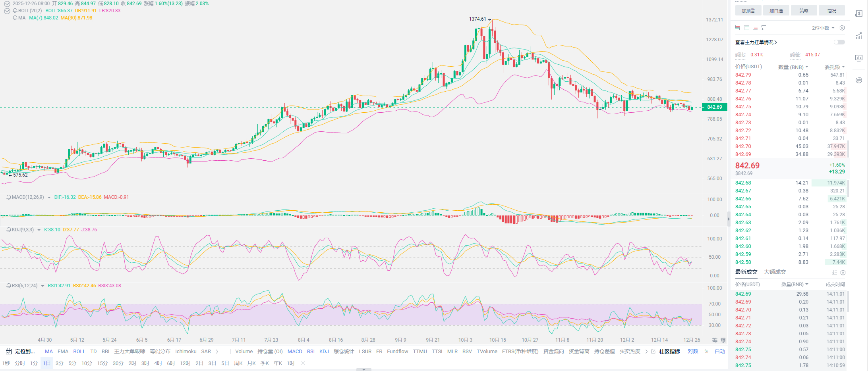The height and width of the screenshot is (371, 868).
Task: Click the 加自选 button
Action: [x=776, y=11]
